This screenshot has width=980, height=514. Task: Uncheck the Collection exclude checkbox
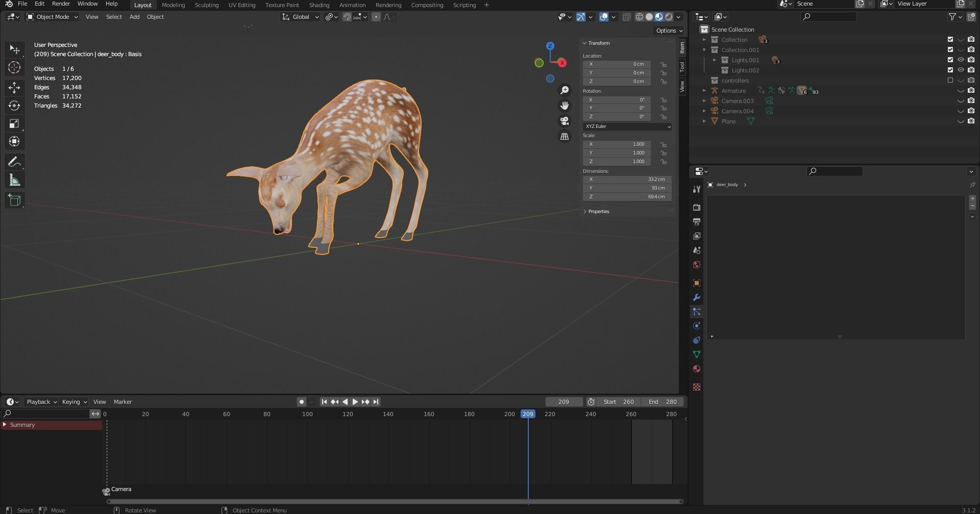(950, 39)
